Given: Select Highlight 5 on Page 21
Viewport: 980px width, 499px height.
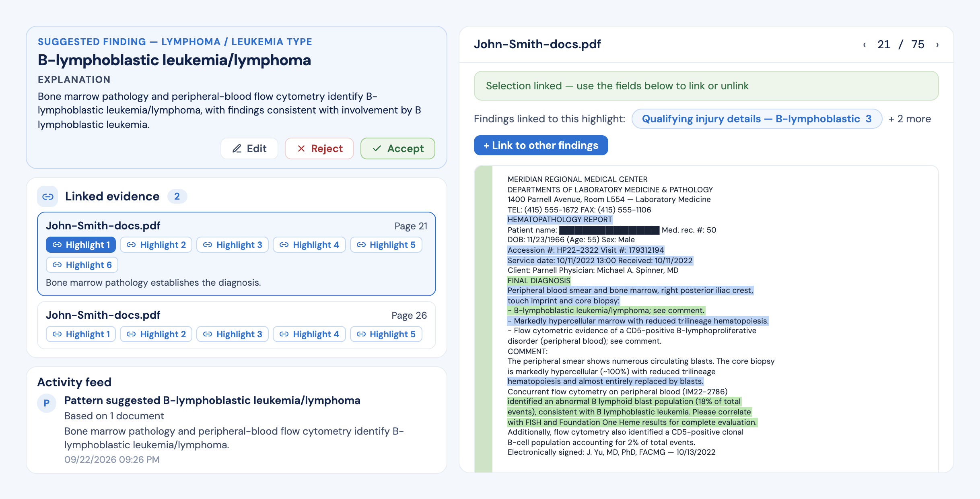Looking at the screenshot, I should [386, 245].
